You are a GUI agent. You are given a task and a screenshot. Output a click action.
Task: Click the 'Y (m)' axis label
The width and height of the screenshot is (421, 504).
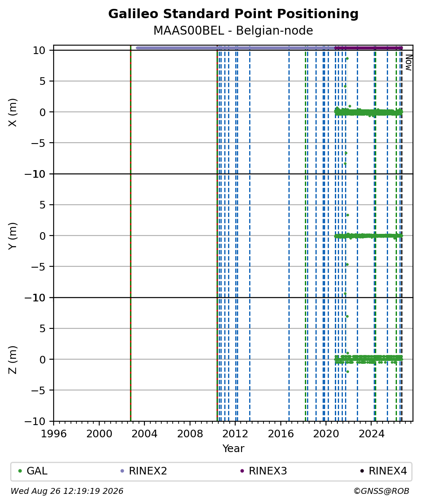pos(13,236)
